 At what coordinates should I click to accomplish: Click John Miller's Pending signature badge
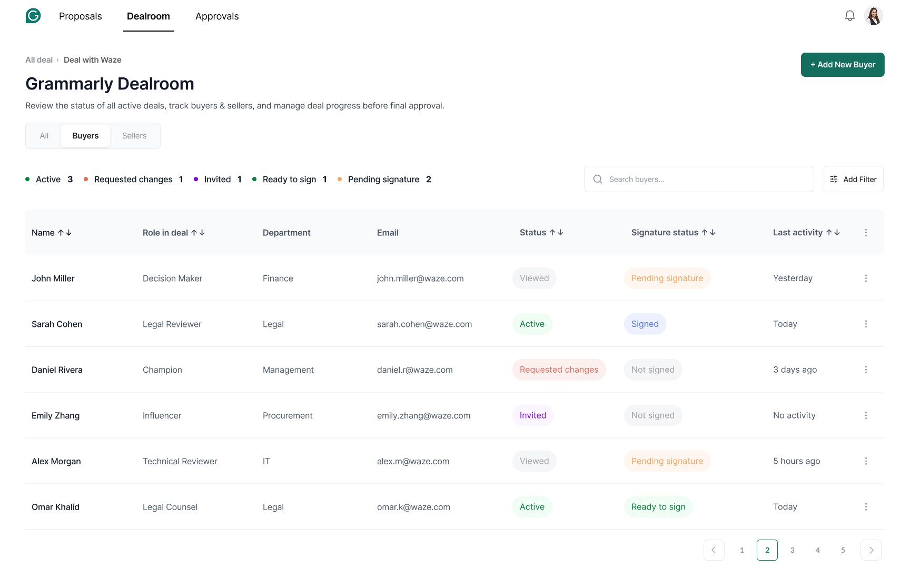(x=667, y=278)
